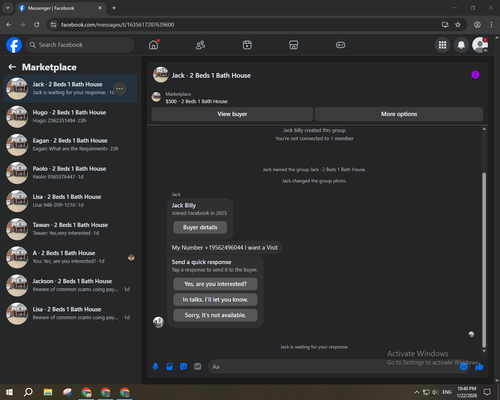The width and height of the screenshot is (500, 400).
Task: Click the chat scrollbar thumb
Action: [x=484, y=260]
